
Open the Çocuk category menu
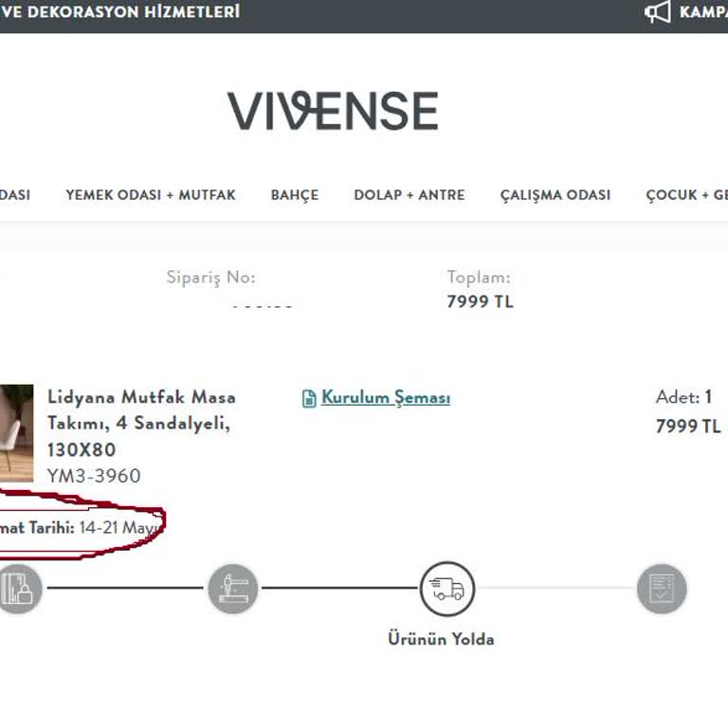(686, 195)
